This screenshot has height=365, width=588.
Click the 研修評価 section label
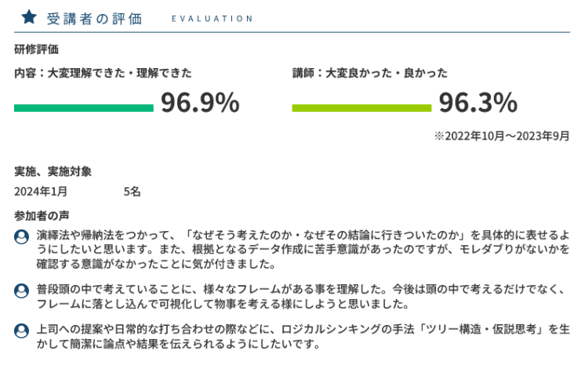pyautogui.click(x=36, y=49)
